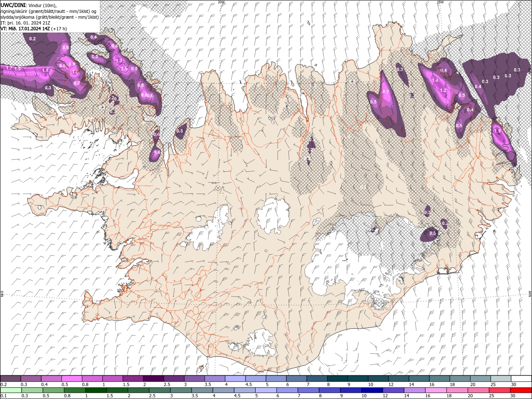This screenshot has width=532, height=399.
Task: Click the 25 label in the snow legend row
Action: [493, 384]
